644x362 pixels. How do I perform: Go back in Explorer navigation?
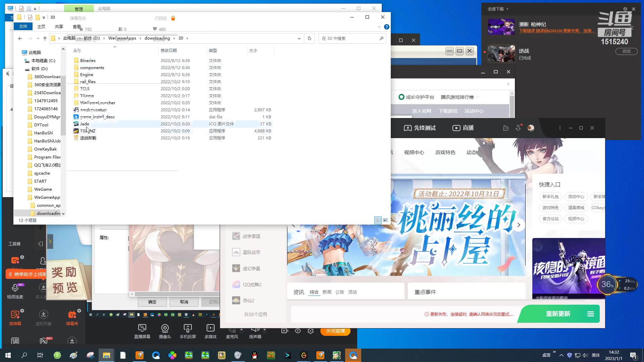tap(20, 39)
